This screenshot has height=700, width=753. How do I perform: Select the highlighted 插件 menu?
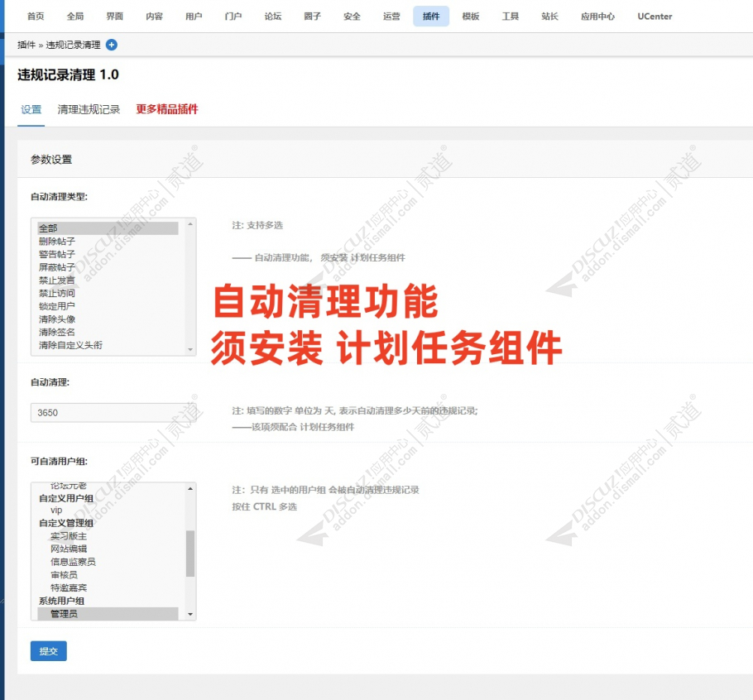(x=431, y=17)
